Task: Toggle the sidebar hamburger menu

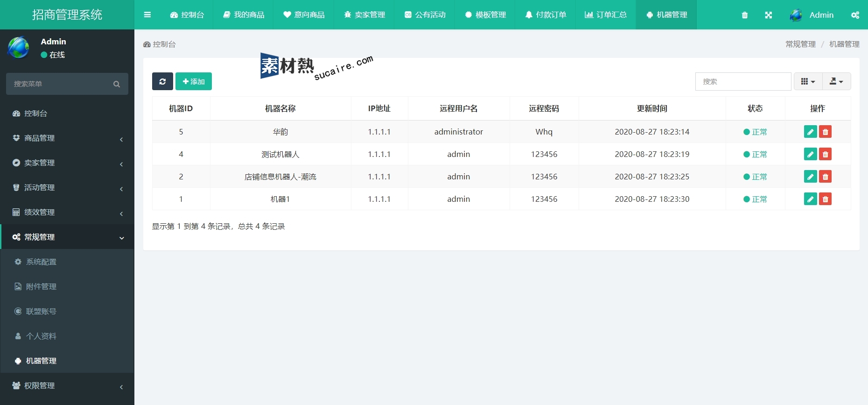Action: click(147, 14)
